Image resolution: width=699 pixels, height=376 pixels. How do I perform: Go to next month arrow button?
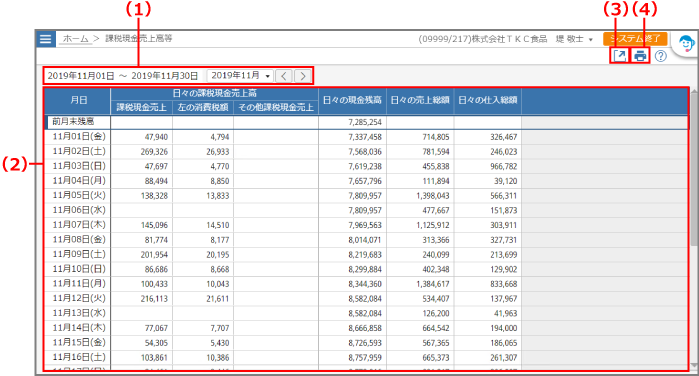point(303,76)
